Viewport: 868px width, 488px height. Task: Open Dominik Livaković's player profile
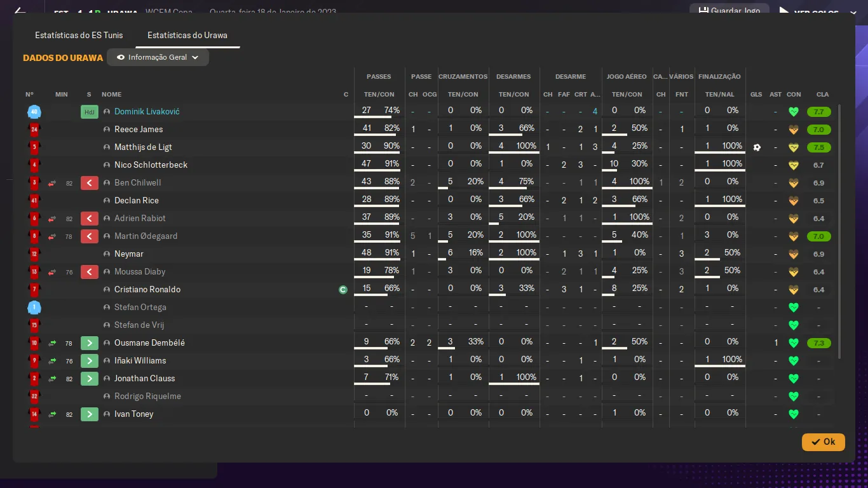click(147, 111)
